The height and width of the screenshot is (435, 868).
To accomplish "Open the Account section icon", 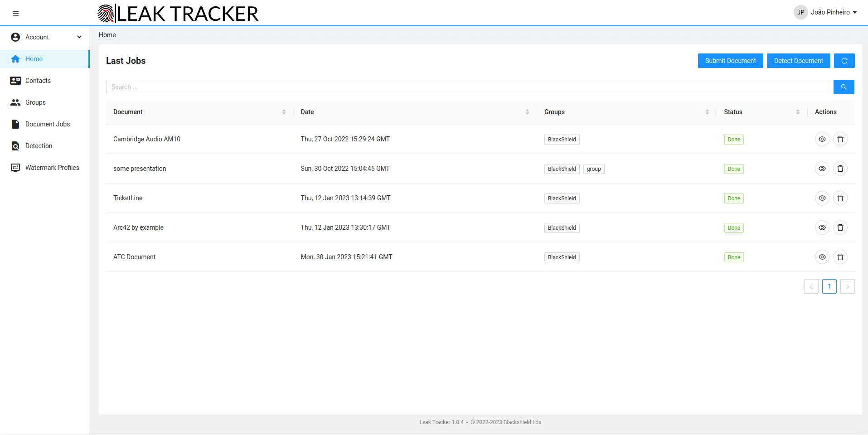I will pos(15,37).
